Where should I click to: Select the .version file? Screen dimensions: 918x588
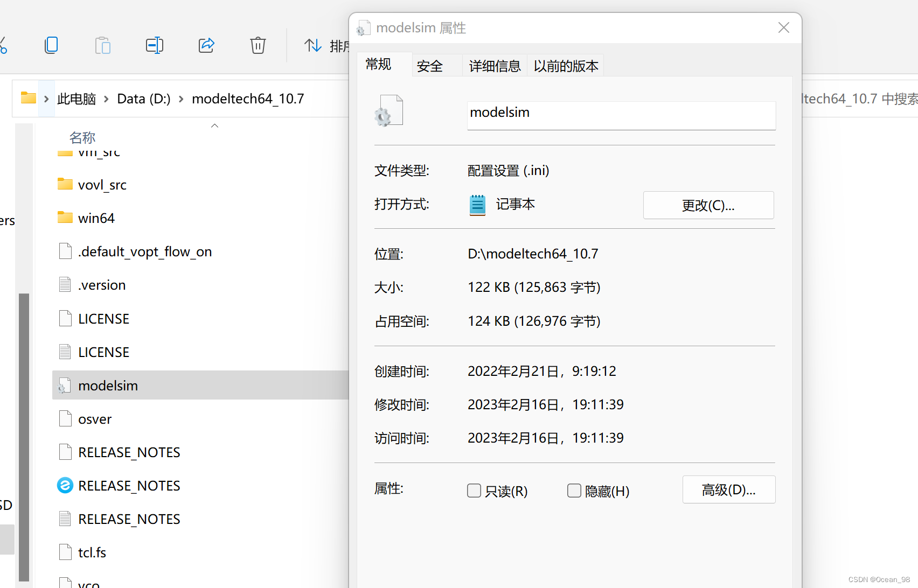(x=200, y=285)
